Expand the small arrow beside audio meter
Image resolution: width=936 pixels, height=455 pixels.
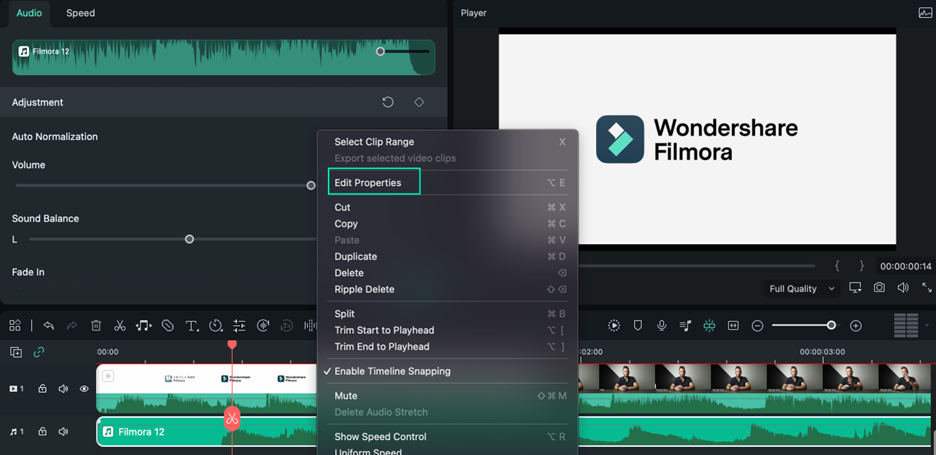[926, 325]
